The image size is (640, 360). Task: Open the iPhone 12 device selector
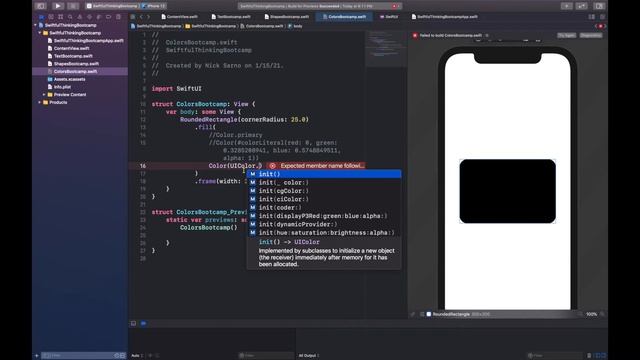click(153, 6)
